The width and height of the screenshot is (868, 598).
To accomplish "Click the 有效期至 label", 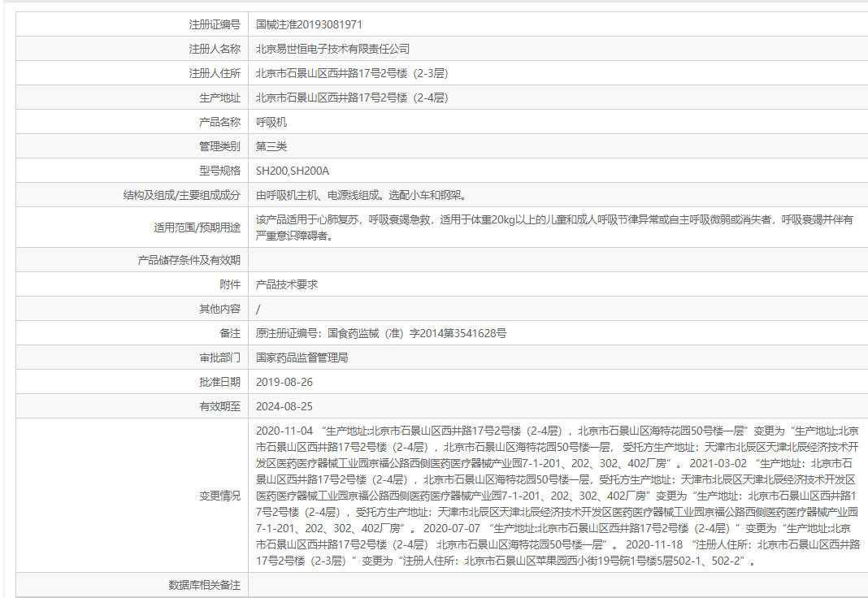I will point(219,406).
